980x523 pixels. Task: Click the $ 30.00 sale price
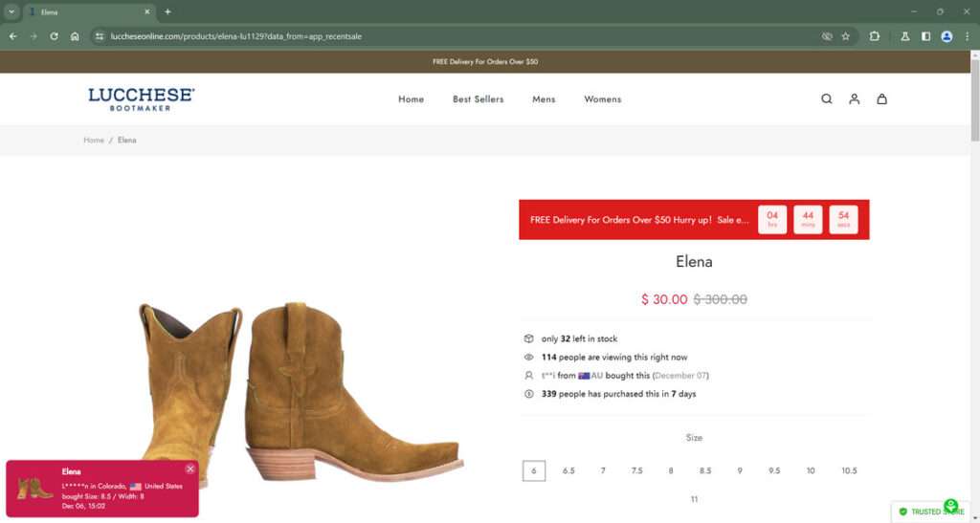pos(664,299)
